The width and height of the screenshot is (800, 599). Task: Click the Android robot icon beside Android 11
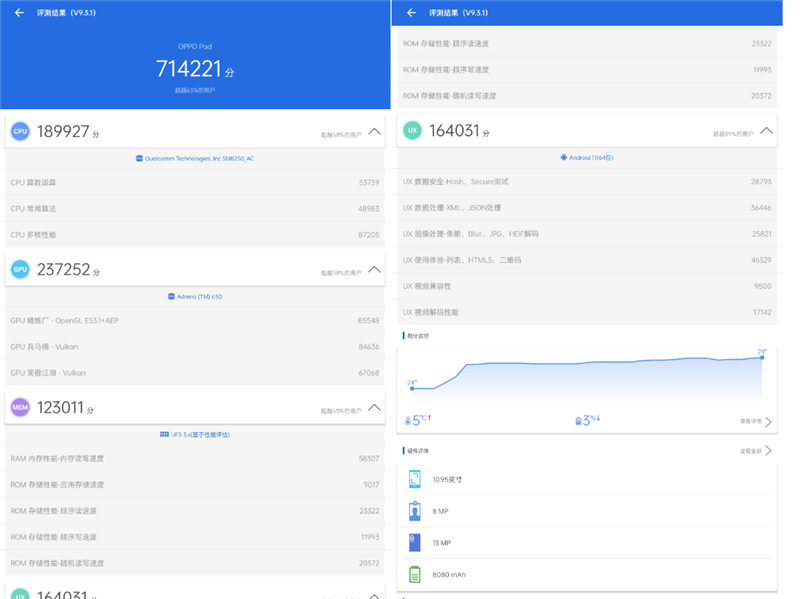(563, 158)
